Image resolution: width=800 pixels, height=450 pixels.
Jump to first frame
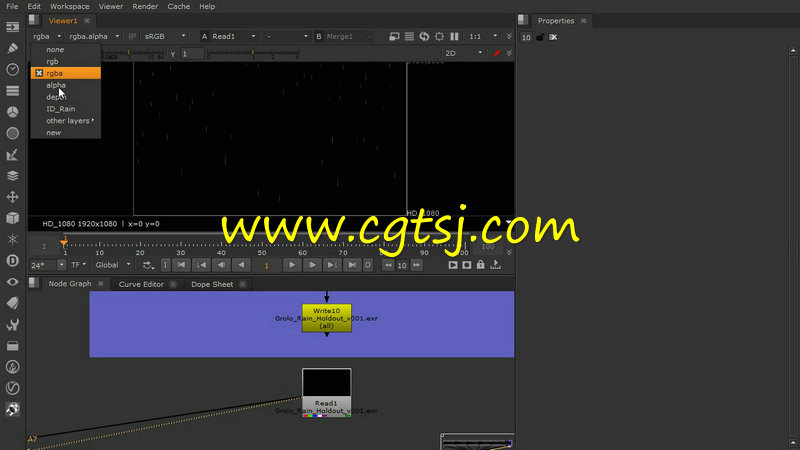[x=181, y=265]
